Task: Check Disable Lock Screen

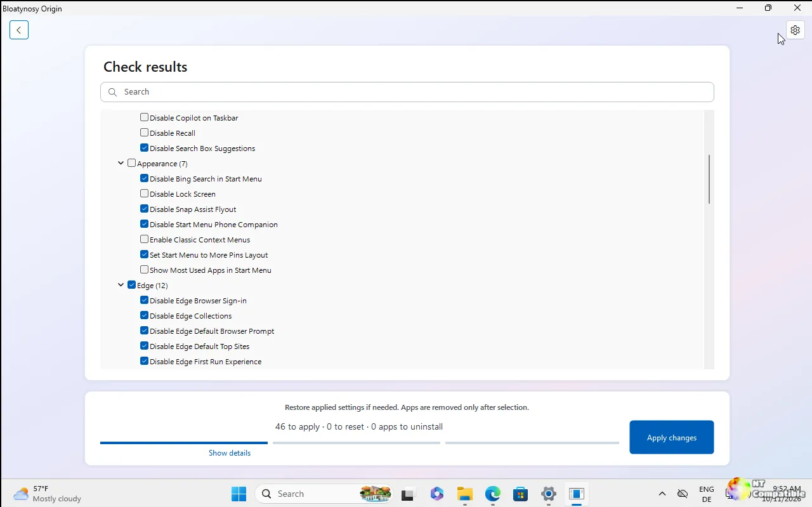Action: click(x=144, y=194)
